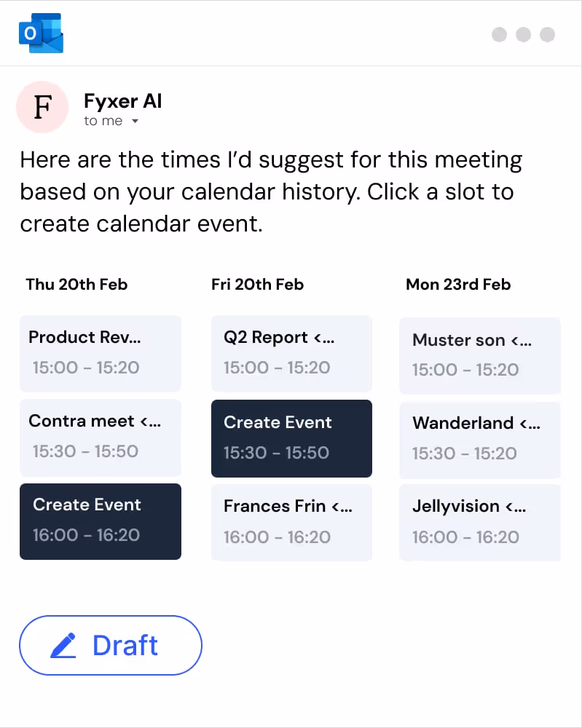
Task: Select the Jellyvision 16:00 slot
Action: click(479, 522)
